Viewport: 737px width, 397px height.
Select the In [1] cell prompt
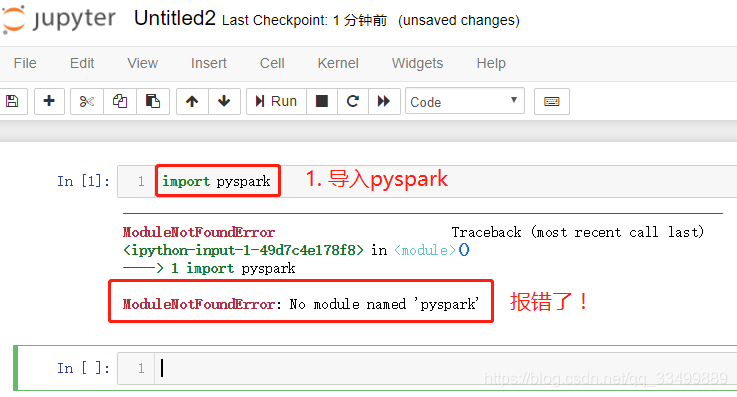84,181
